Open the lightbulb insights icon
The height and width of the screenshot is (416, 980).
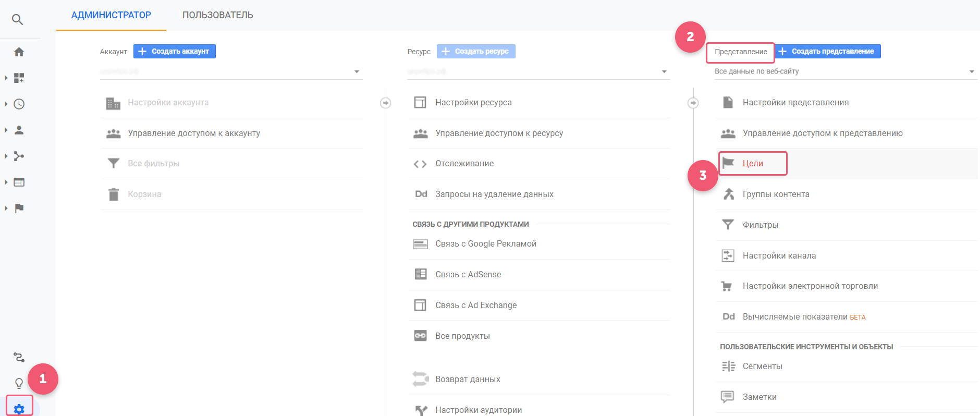[19, 383]
